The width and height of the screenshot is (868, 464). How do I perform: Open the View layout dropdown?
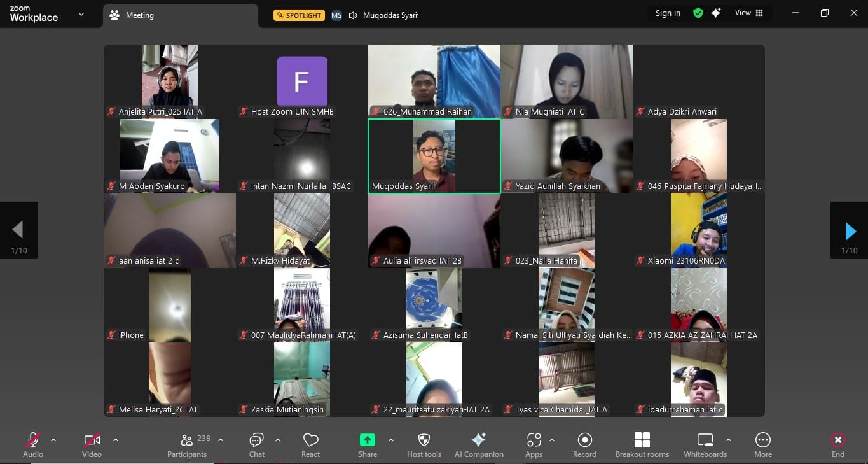click(x=748, y=13)
